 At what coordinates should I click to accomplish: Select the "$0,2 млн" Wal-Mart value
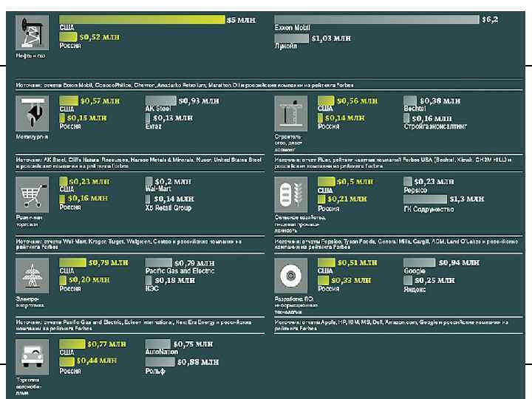[173, 182]
